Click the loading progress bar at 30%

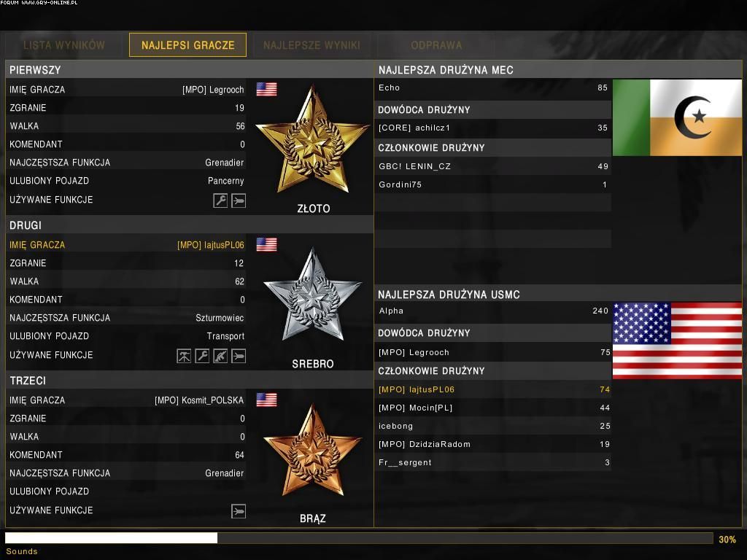[x=358, y=538]
